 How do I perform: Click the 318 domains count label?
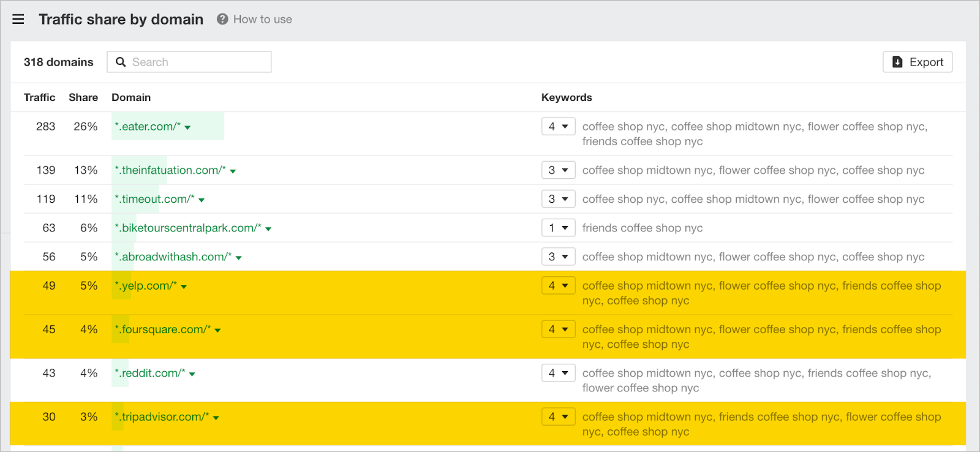click(59, 62)
